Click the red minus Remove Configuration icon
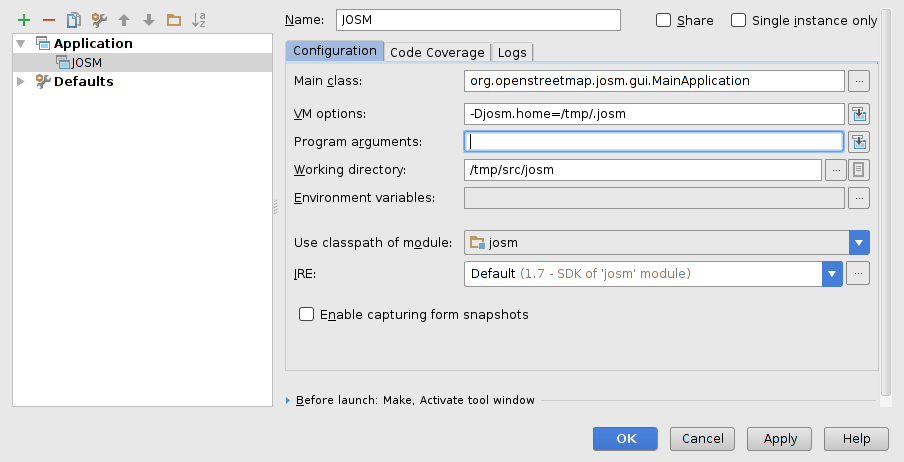Screen dimensions: 904x462 pyautogui.click(x=48, y=20)
